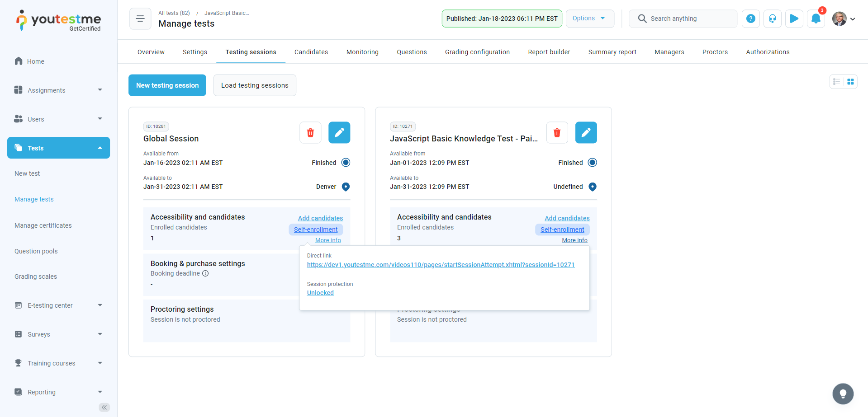Open the Options dropdown
Screen dimensions: 868x417
589,19
